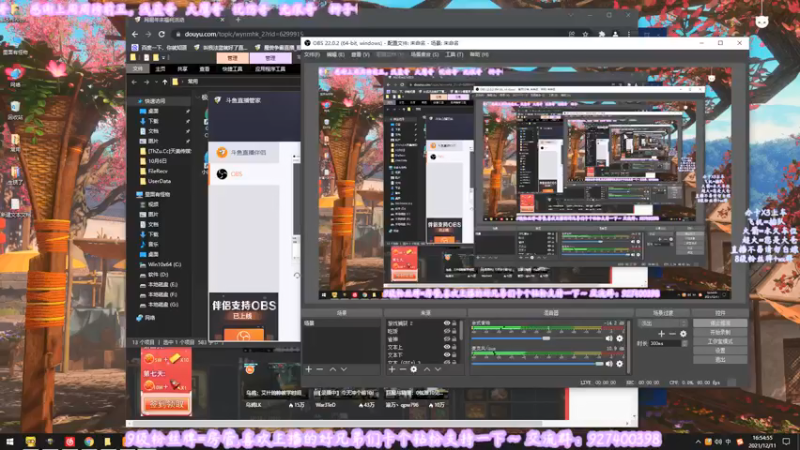Reload the douyu.com browser page
This screenshot has height=450, width=800.
(162, 34)
